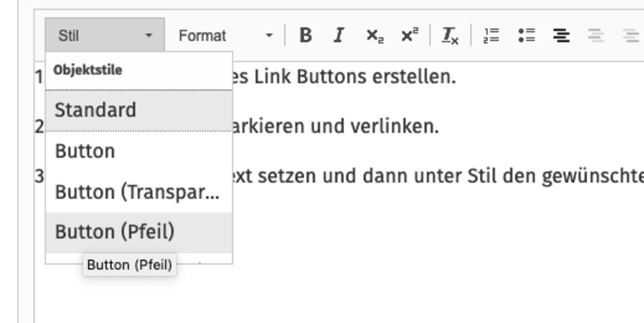Toggle bold formatting
The image size is (644, 323).
pyautogui.click(x=305, y=36)
